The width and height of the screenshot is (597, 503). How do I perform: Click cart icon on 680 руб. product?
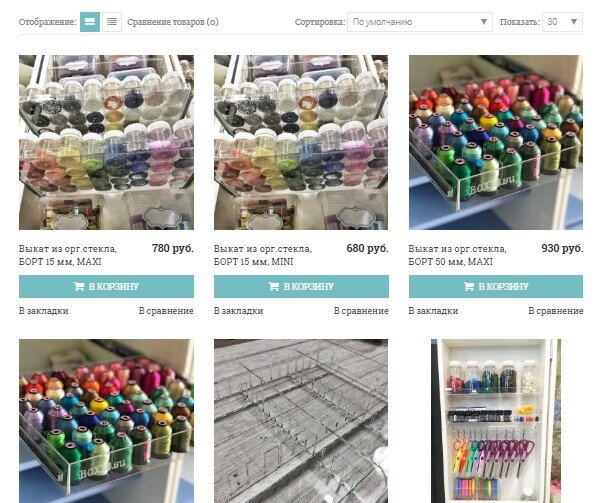pos(274,286)
